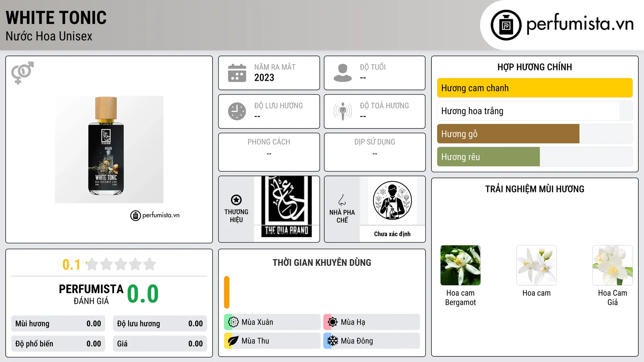Click the Dịp Sử Dụng occasion card
644x362 pixels.
click(x=375, y=152)
